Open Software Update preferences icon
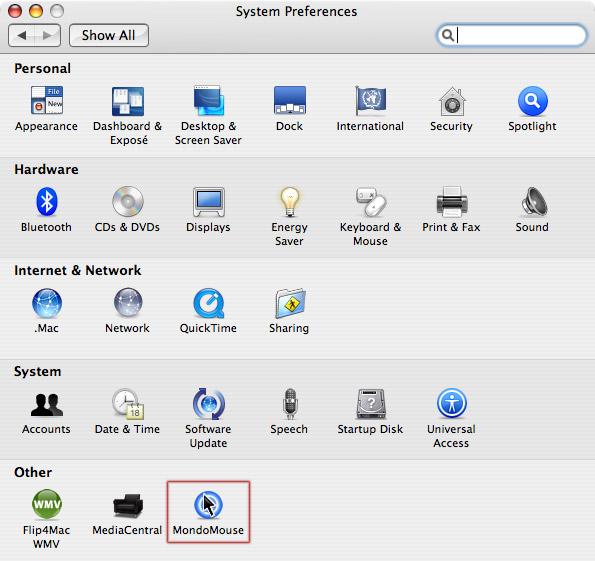The image size is (595, 561). [208, 403]
